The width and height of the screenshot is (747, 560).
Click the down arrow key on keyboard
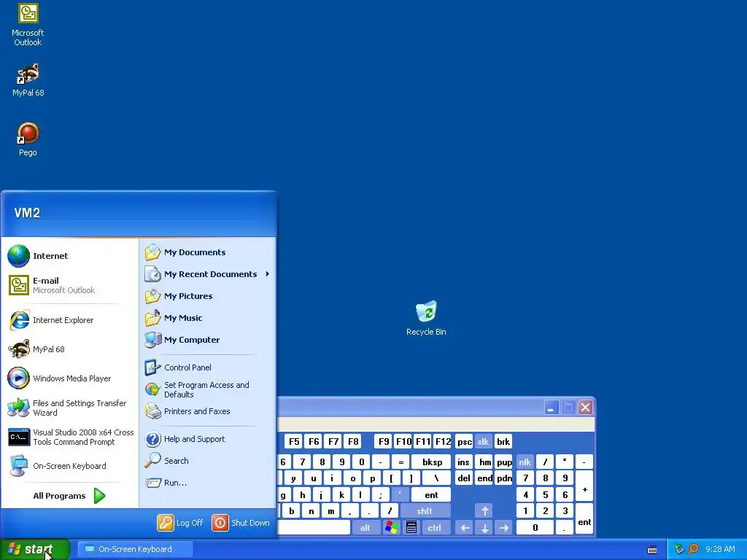click(x=484, y=528)
